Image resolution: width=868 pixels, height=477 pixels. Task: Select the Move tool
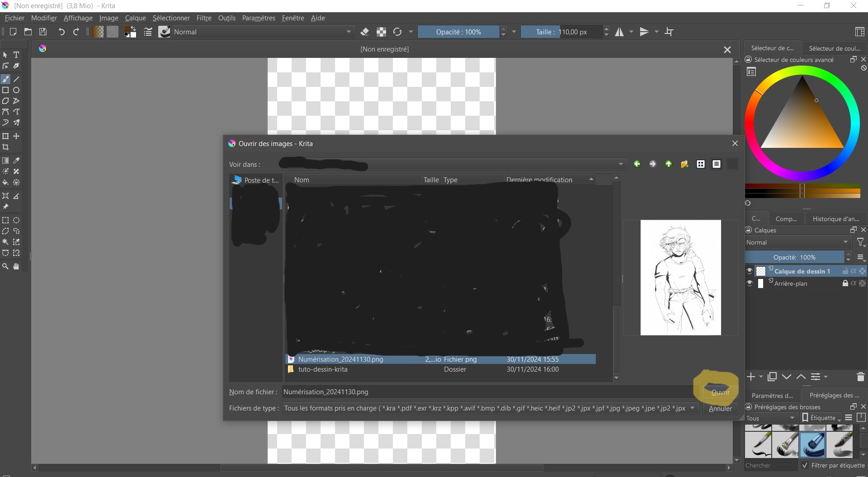[16, 136]
